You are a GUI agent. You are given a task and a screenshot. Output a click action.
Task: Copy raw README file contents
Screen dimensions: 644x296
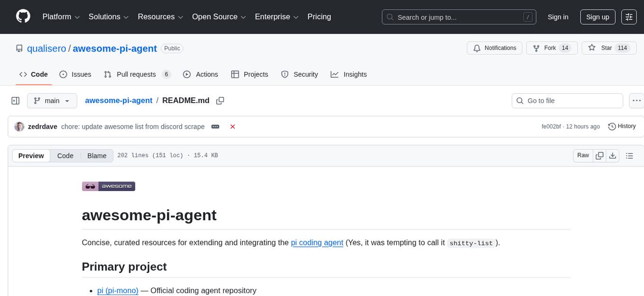tap(599, 155)
